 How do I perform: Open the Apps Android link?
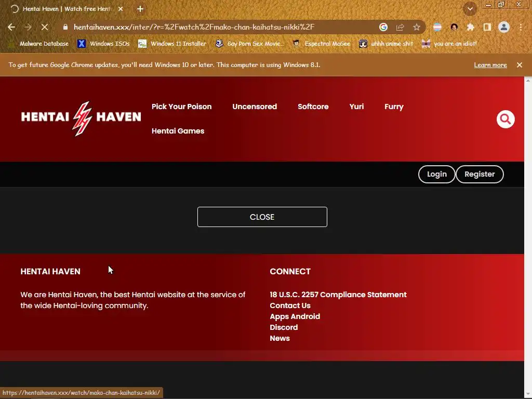(295, 316)
